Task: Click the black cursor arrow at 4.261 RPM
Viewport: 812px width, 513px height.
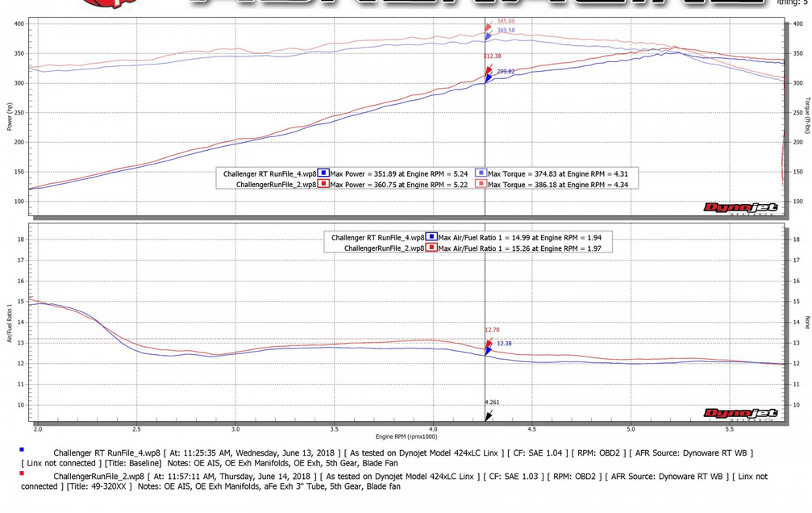Action: (x=488, y=416)
